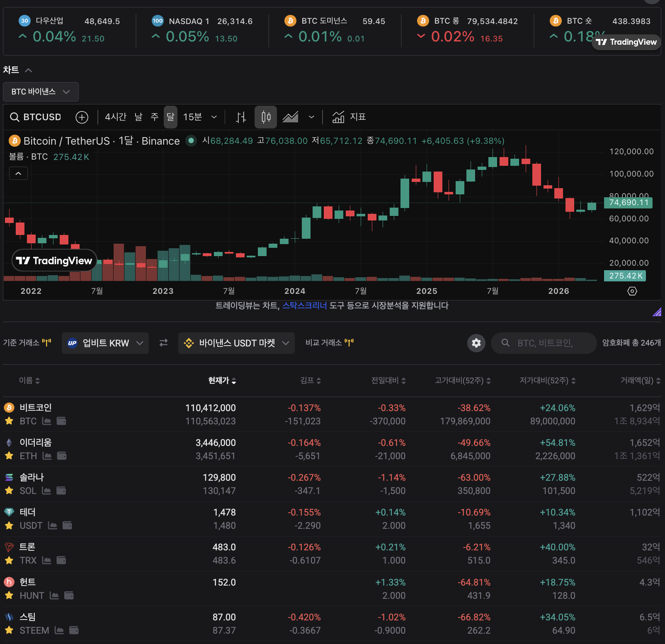Screen dimensions: 665x644
Task: Open the TRX row chart icon
Action: [x=47, y=560]
